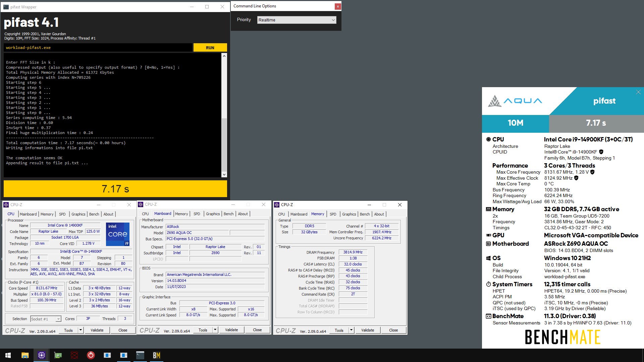
Task: Click DRAM Frequency 3814.9 MHz value
Action: coord(353,252)
